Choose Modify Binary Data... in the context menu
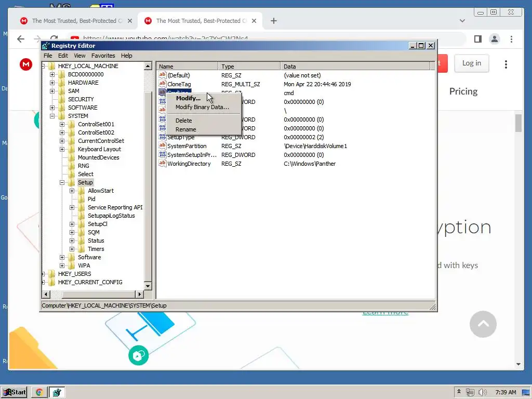The image size is (532, 399). point(202,107)
